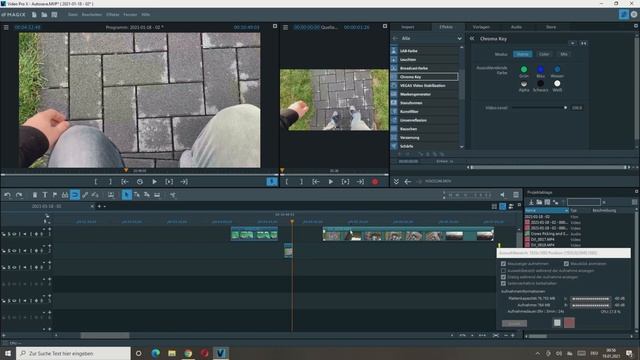
Task: Select the blue mouse pointer mode
Action: (127, 195)
